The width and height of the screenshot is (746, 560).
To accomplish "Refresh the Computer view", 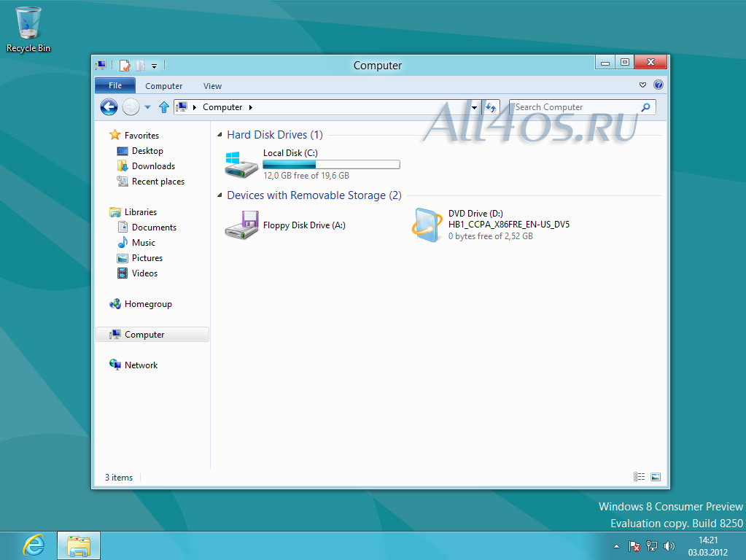I will click(x=491, y=107).
